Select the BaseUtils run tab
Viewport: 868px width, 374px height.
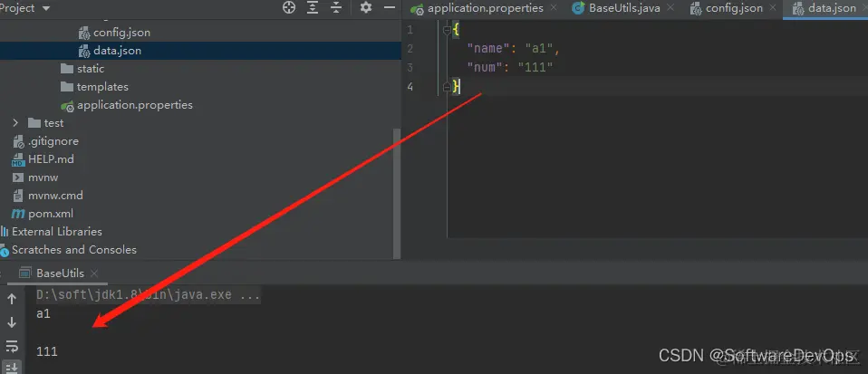pyautogui.click(x=60, y=273)
